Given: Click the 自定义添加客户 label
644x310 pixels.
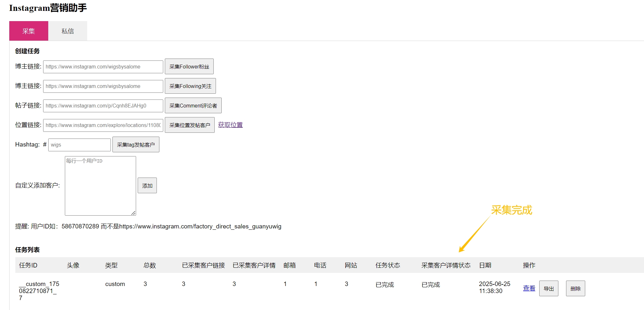Looking at the screenshot, I should point(37,186).
